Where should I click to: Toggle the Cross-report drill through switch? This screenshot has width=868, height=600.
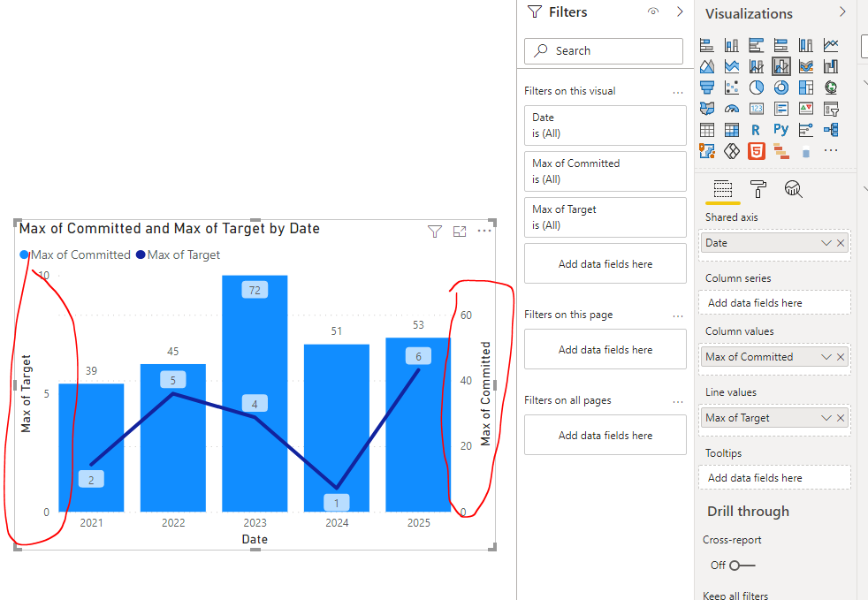[742, 566]
